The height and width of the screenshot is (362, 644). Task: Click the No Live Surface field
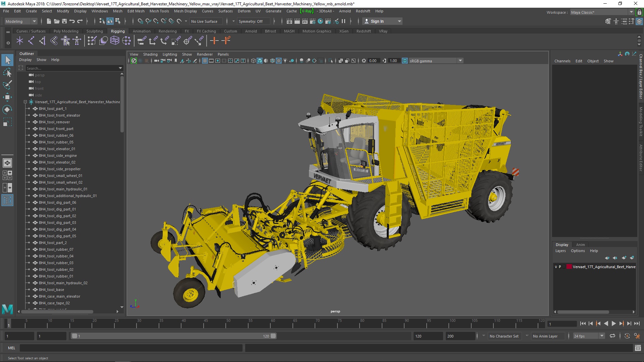click(x=206, y=21)
